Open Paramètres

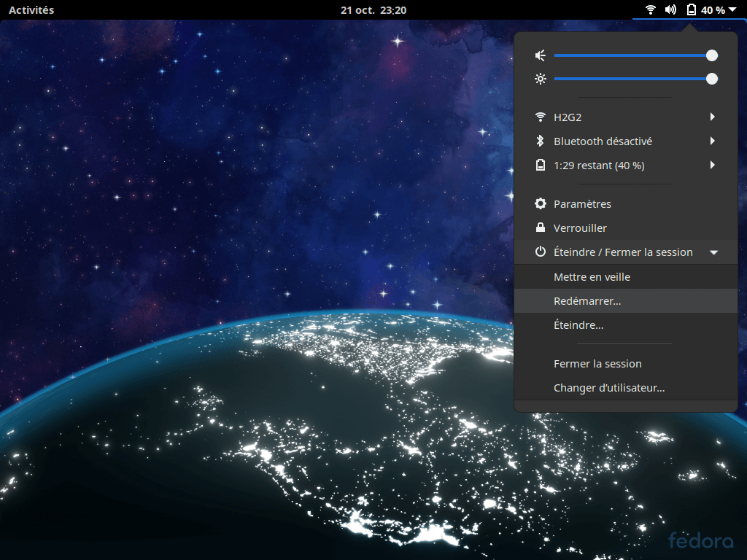click(626, 204)
